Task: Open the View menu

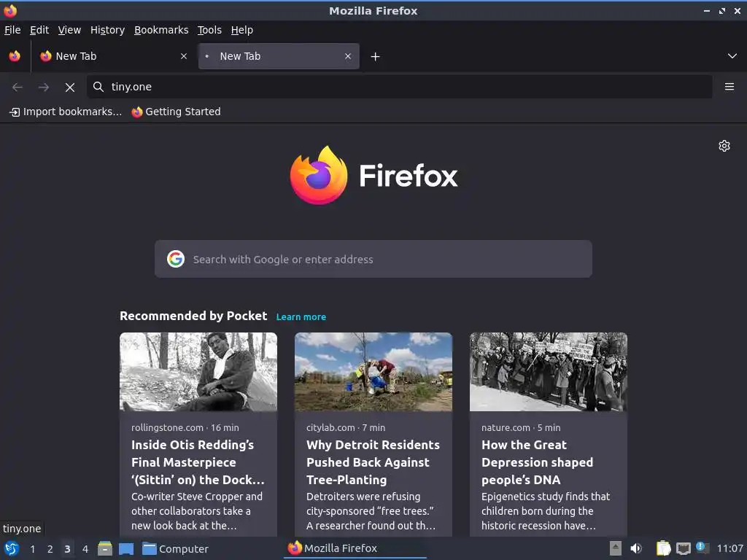Action: coord(69,30)
